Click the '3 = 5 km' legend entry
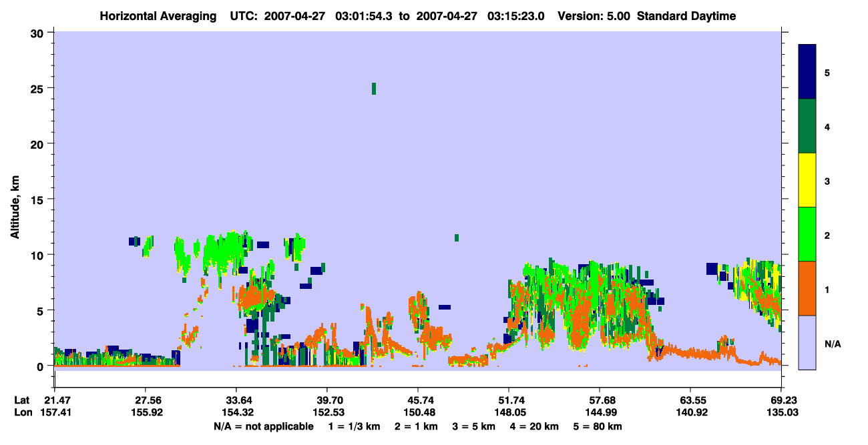 (x=475, y=426)
